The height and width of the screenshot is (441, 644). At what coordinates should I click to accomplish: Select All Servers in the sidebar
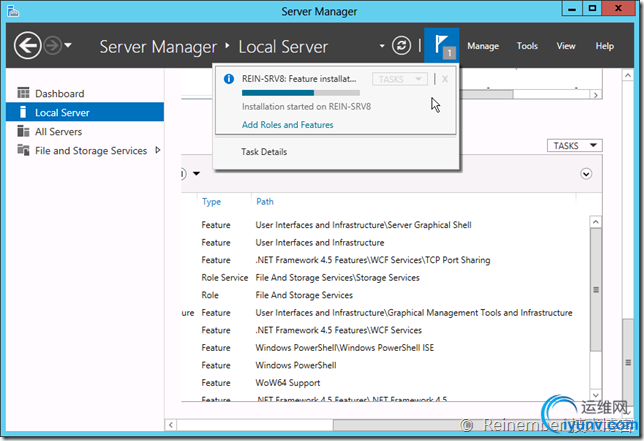click(x=85, y=131)
